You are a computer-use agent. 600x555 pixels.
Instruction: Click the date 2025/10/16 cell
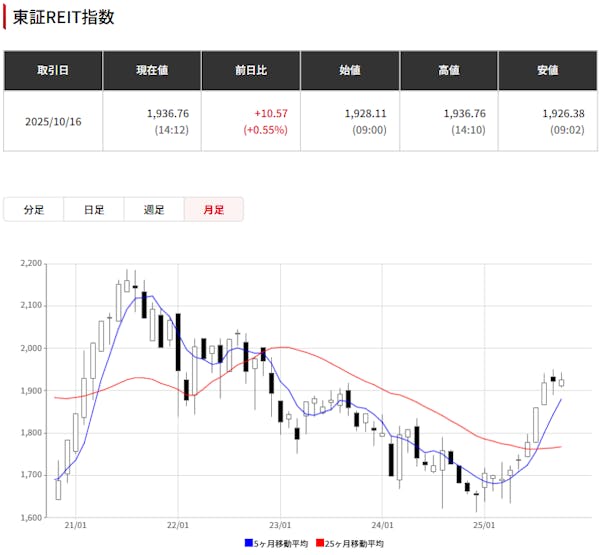coord(53,122)
